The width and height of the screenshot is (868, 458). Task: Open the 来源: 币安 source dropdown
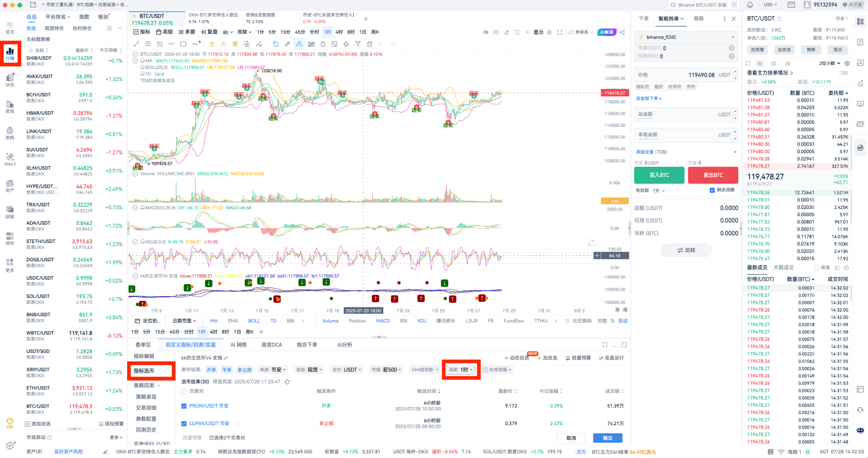coord(273,370)
